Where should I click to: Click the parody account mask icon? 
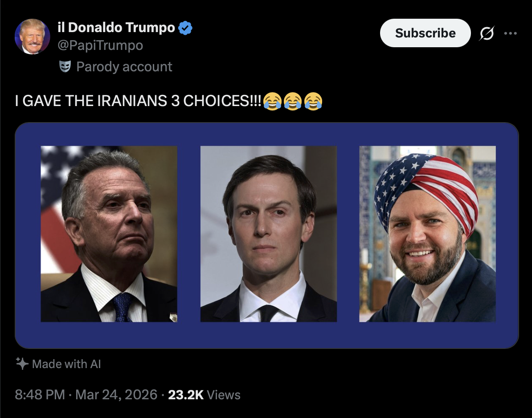65,67
